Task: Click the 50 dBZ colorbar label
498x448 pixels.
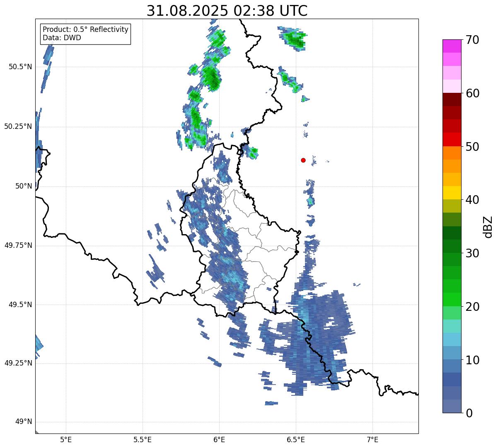Action: click(472, 147)
